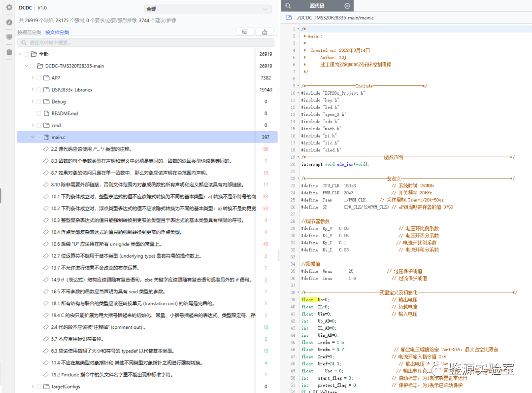Open source code panel settings hexagon icon
This screenshot has height=393, width=532.
pos(347,5)
